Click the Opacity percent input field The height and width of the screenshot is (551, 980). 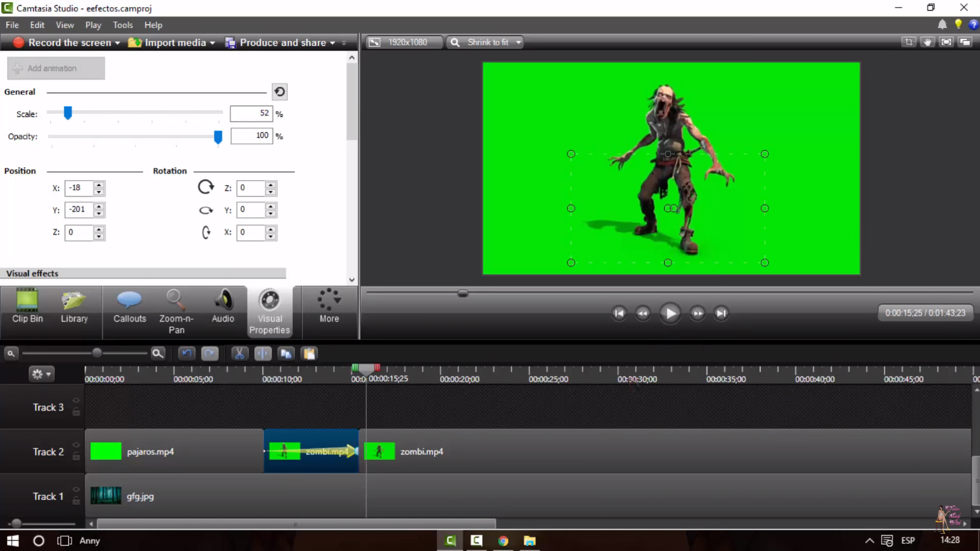tap(251, 136)
